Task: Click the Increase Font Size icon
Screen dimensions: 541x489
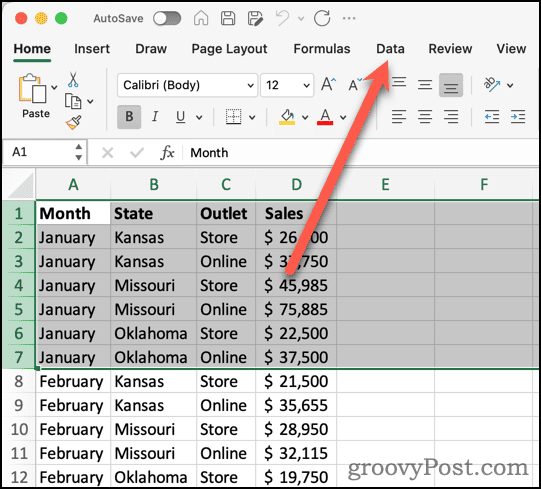Action: tap(328, 85)
